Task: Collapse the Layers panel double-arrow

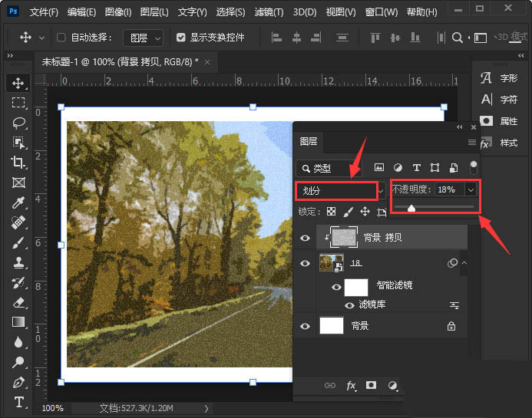Action: [x=459, y=127]
